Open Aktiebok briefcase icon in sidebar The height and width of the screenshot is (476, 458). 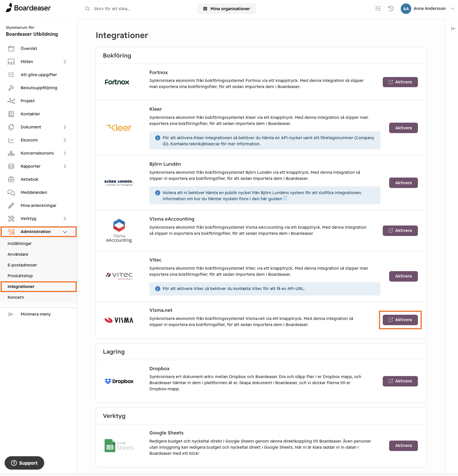coord(11,179)
